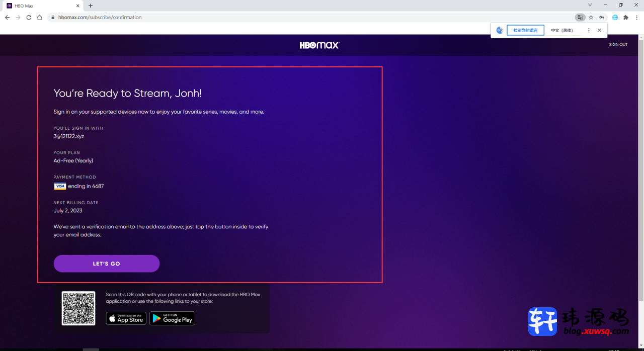View site security info via lock icon
Viewport: 644px width, 351px height.
pos(53,17)
